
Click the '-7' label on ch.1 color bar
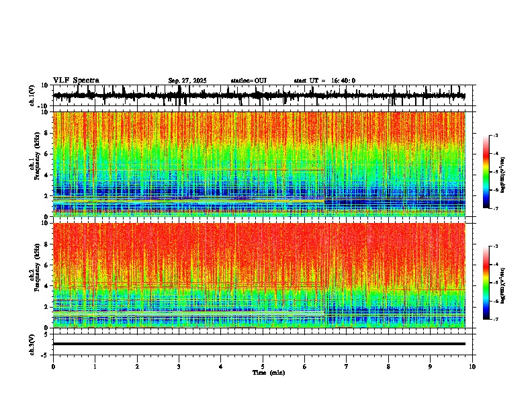tap(496, 208)
